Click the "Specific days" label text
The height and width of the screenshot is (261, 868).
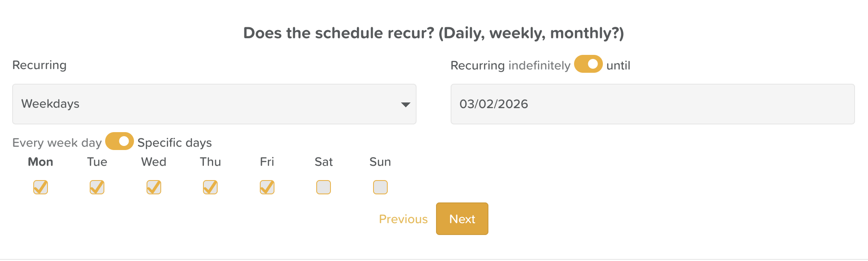point(175,143)
